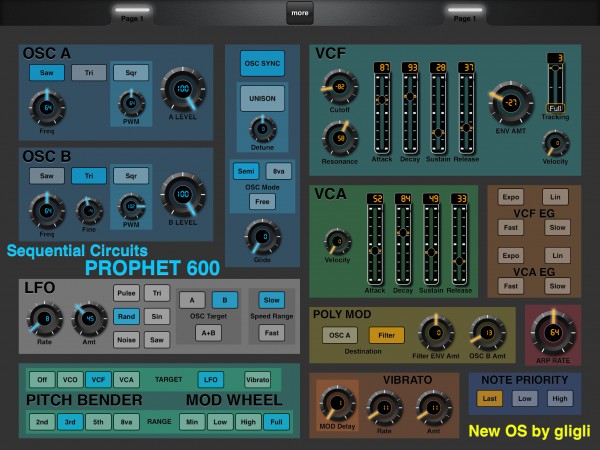Image resolution: width=600 pixels, height=450 pixels.
Task: Open right Page 1 tab
Action: pyautogui.click(x=465, y=14)
